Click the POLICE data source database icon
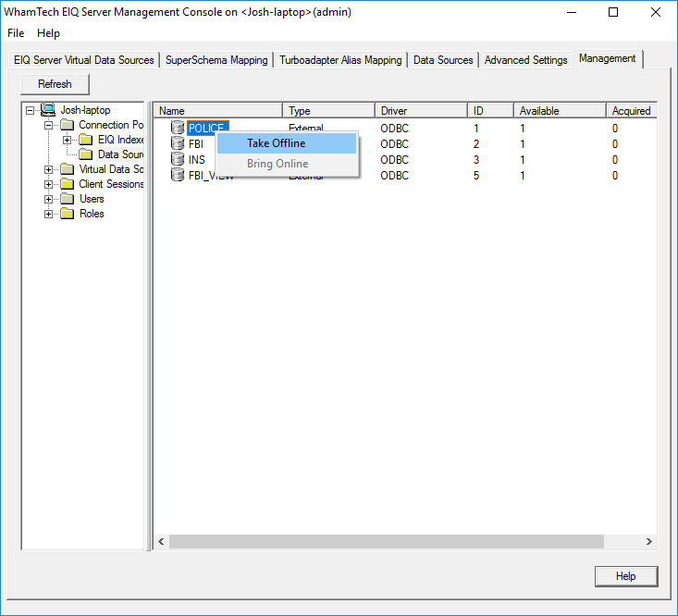 pyautogui.click(x=178, y=129)
